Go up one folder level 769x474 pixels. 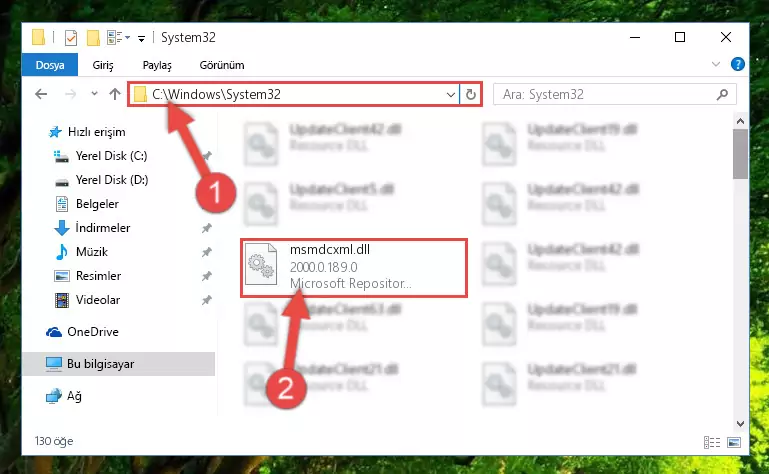[x=115, y=94]
